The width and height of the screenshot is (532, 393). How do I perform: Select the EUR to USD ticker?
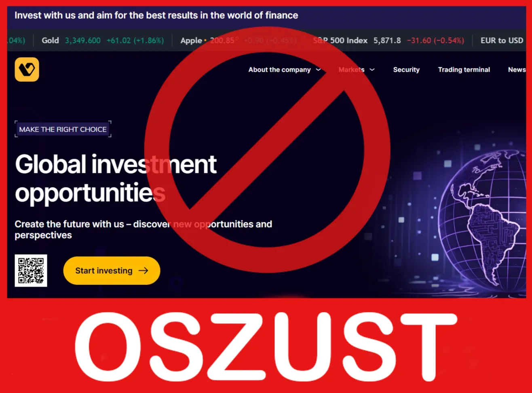pyautogui.click(x=502, y=40)
